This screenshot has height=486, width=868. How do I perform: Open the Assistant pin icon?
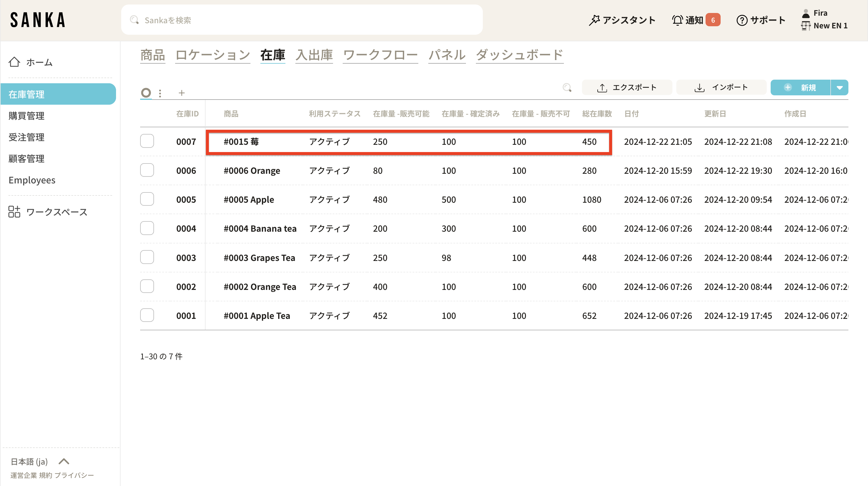click(594, 20)
